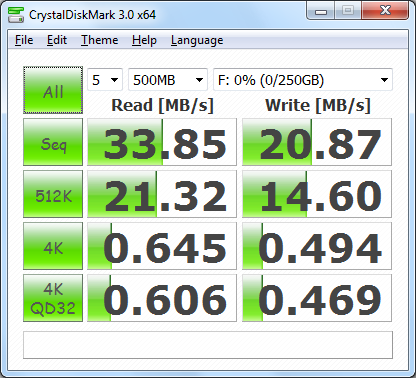
Task: Run all benchmarks with the All button
Action: coord(53,90)
